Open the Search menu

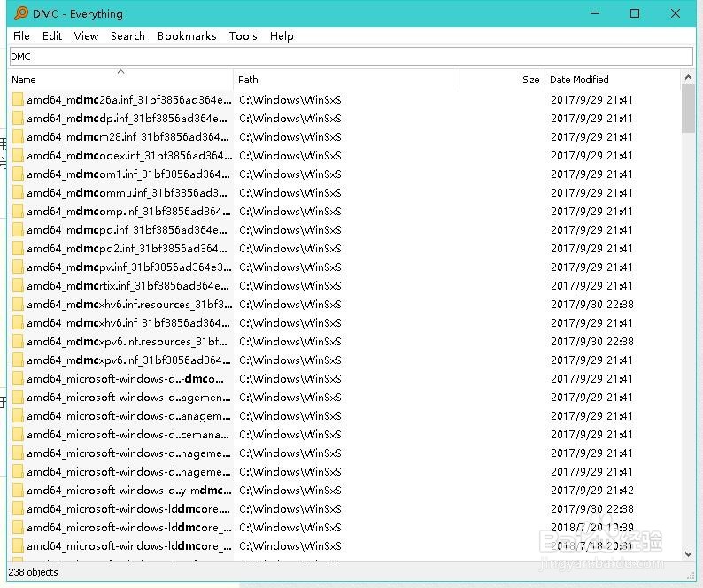[127, 36]
